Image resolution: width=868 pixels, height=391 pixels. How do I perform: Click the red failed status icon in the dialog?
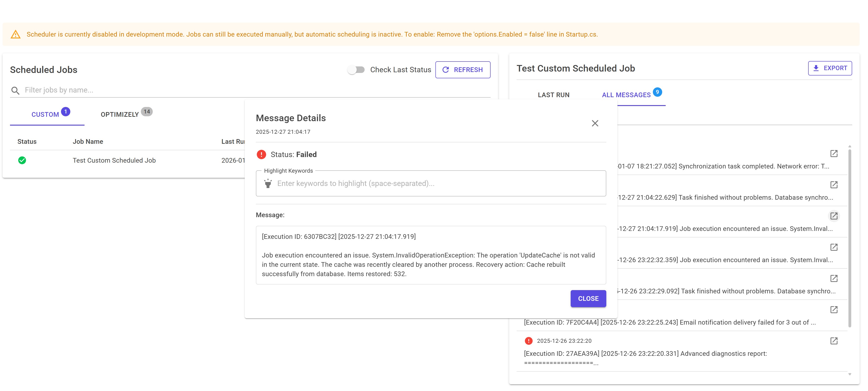(x=261, y=154)
